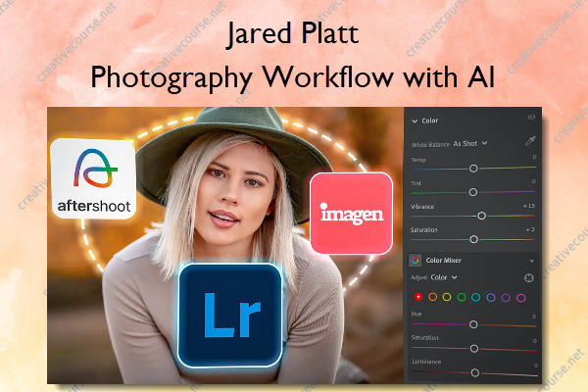The width and height of the screenshot is (588, 392).
Task: Click the Temp slider handle
Action: [x=473, y=169]
